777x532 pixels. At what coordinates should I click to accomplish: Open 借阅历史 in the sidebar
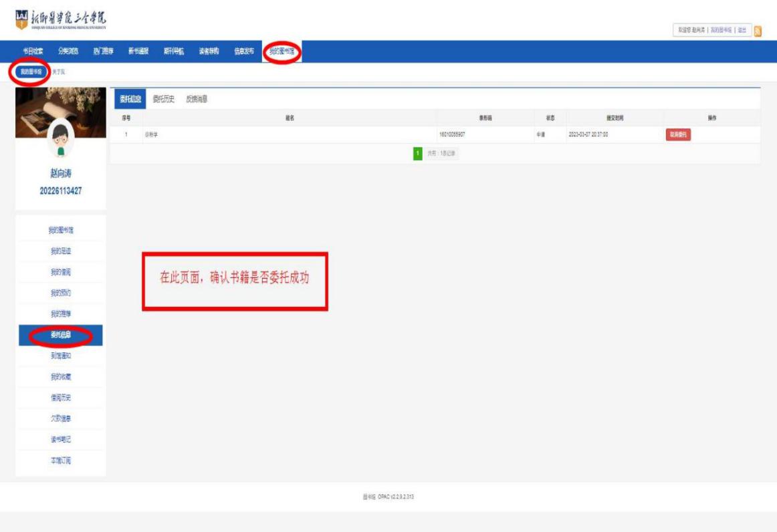coord(61,398)
